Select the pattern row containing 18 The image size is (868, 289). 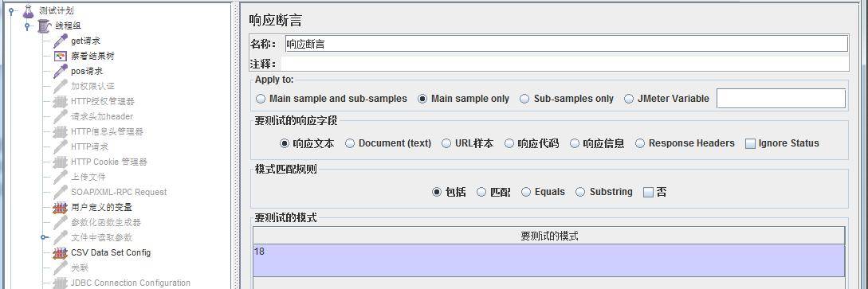(549, 260)
